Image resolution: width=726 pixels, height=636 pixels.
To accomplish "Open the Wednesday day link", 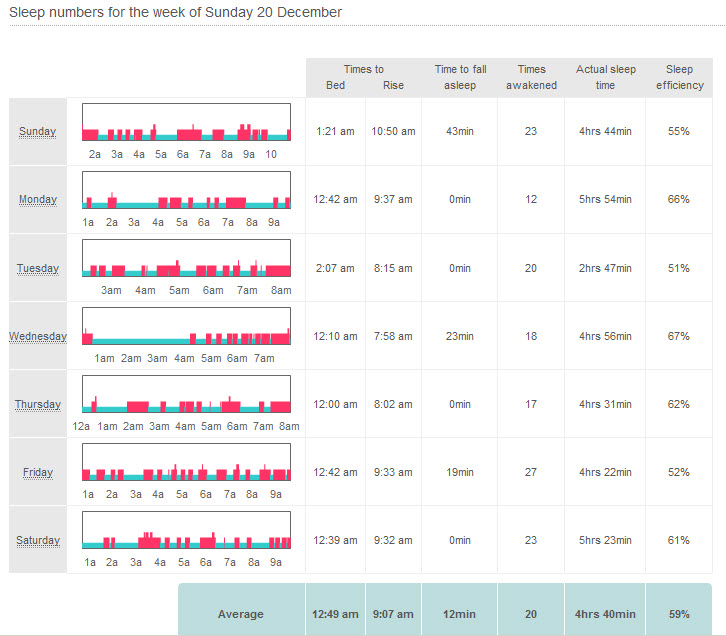I will (x=38, y=336).
